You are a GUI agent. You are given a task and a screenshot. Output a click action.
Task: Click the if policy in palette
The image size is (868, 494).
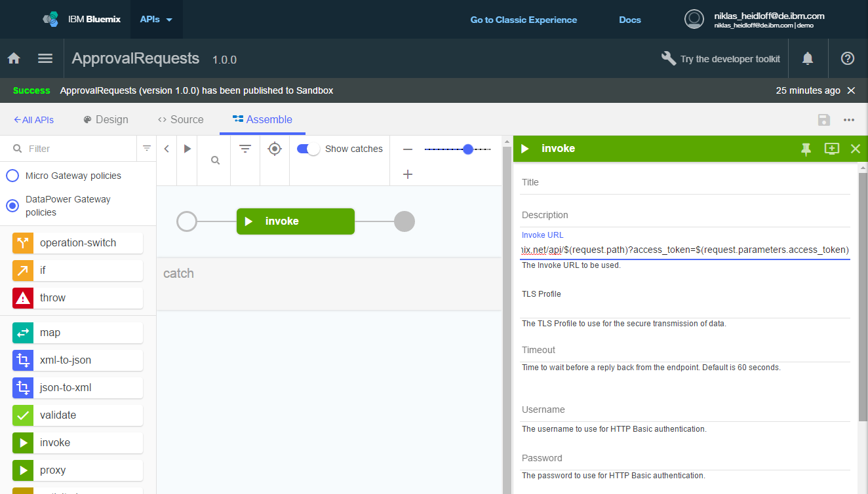click(77, 271)
